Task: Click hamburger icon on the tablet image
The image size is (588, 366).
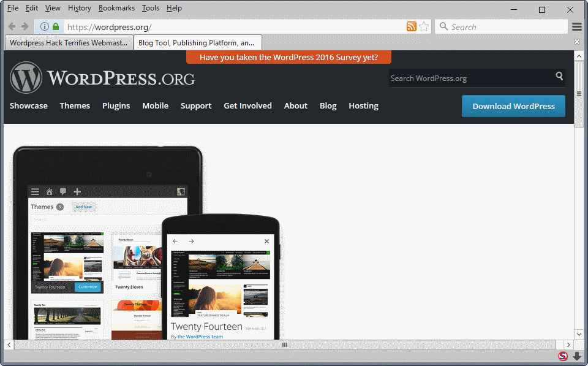Action: point(36,192)
